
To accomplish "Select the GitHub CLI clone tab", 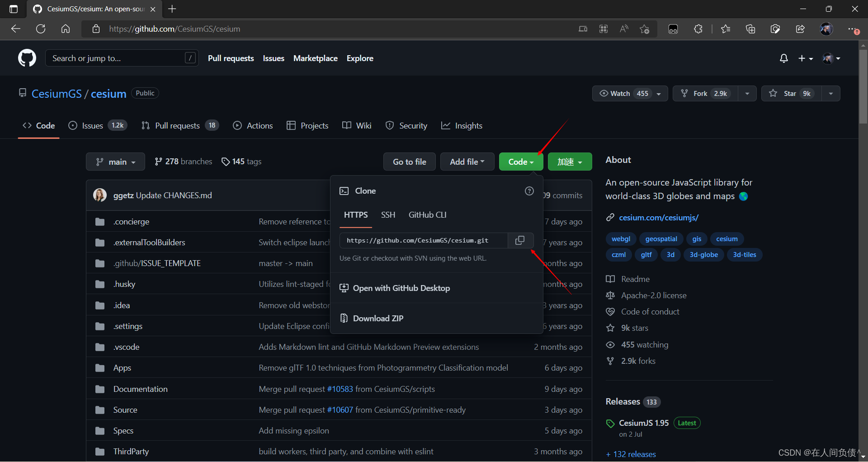I will click(x=427, y=215).
